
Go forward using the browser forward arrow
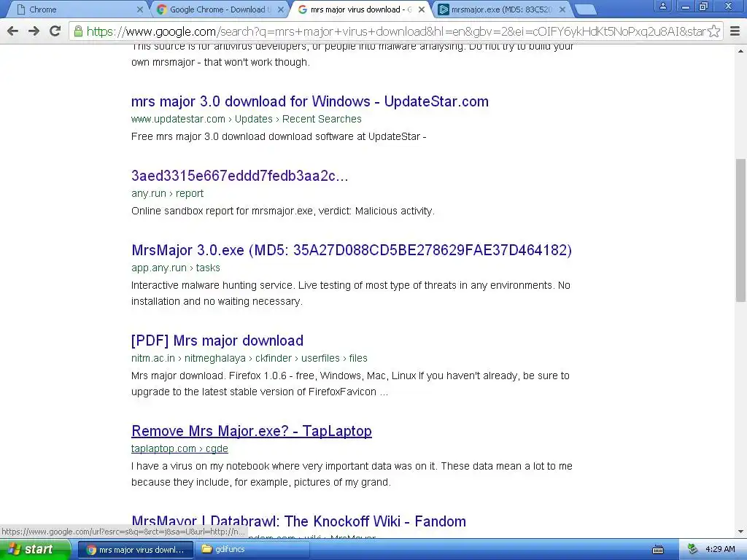(34, 31)
